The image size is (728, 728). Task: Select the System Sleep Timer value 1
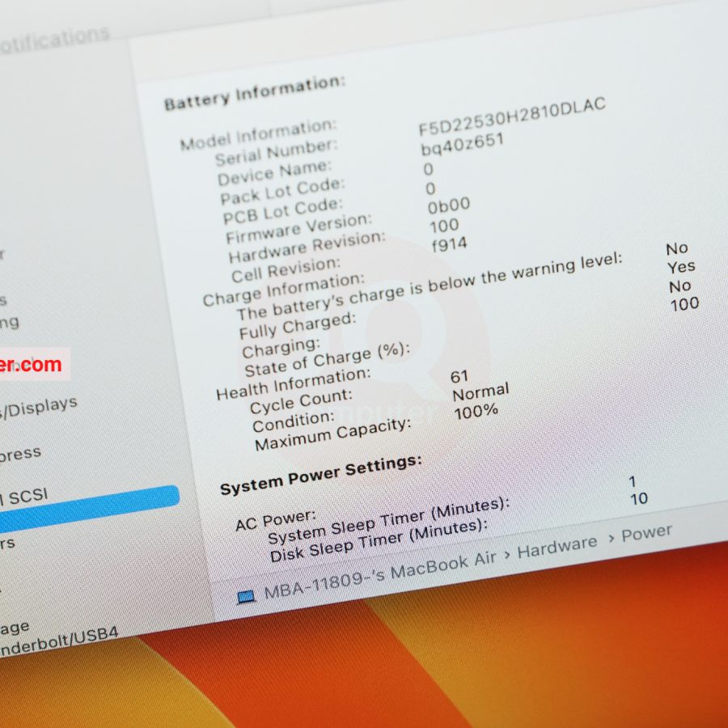632,481
